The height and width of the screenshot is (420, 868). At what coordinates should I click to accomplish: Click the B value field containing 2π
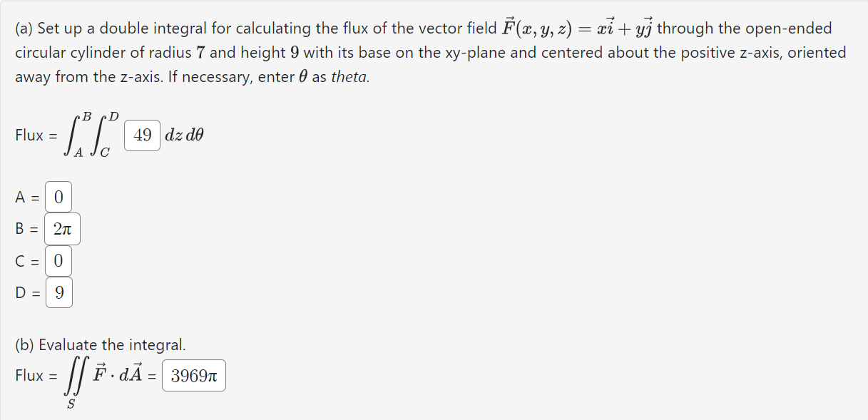63,229
